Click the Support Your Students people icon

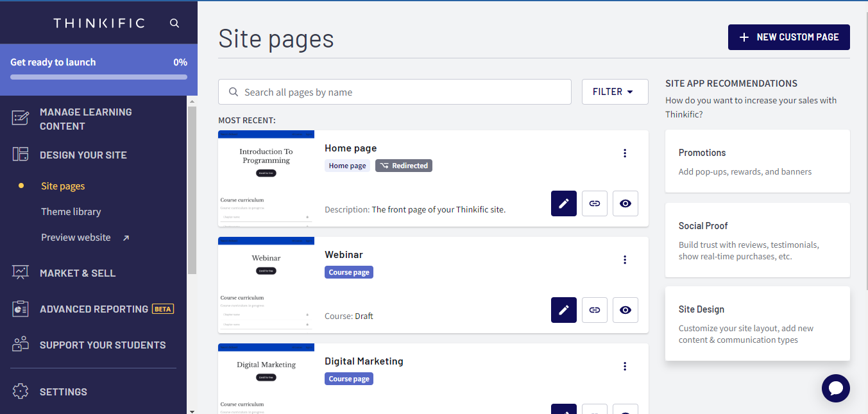click(x=21, y=345)
